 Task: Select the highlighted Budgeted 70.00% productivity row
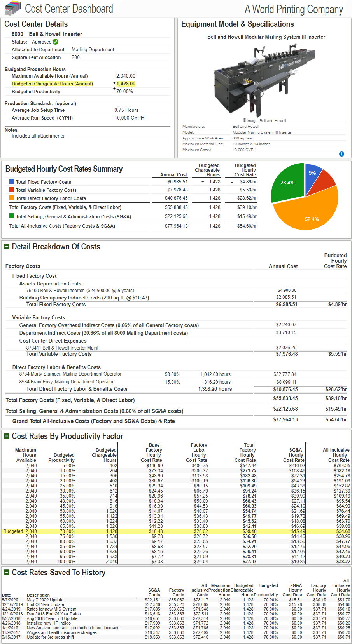(x=176, y=531)
